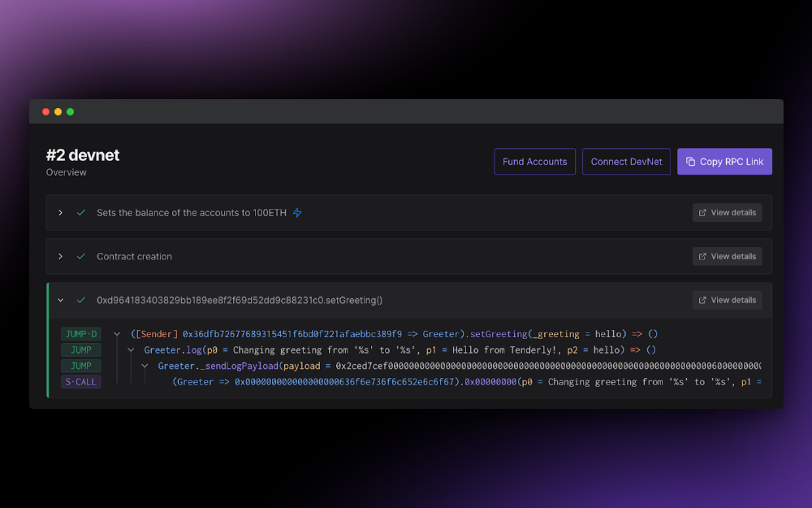Collapse the setGreeting transaction row
This screenshot has height=508, width=812.
click(x=60, y=299)
